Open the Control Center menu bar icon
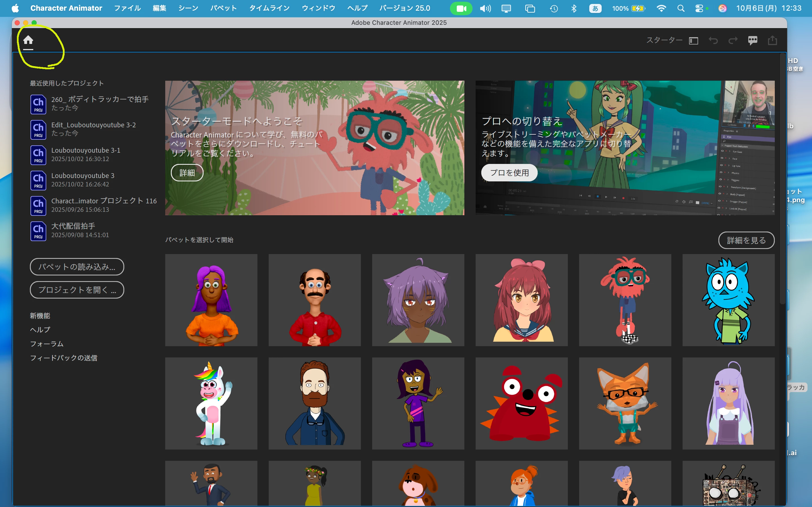812x507 pixels. [x=699, y=8]
